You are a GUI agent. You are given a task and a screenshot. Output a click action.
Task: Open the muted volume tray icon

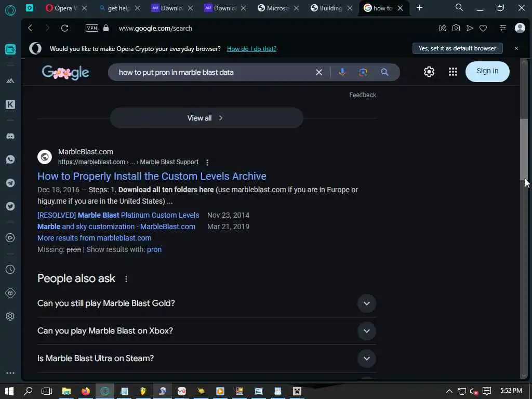[x=474, y=391]
